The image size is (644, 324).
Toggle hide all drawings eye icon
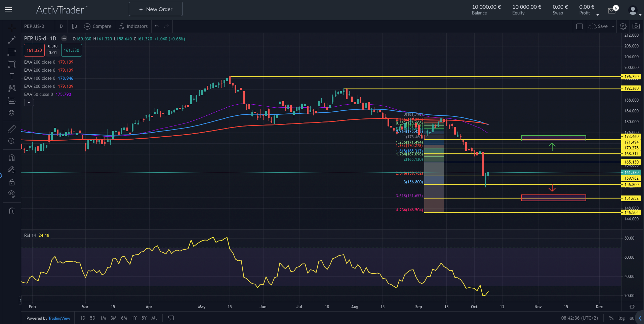pyautogui.click(x=12, y=193)
